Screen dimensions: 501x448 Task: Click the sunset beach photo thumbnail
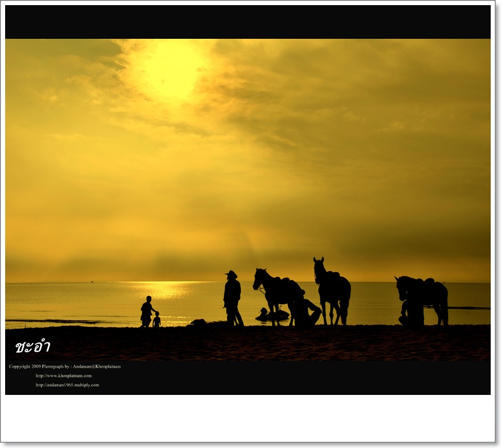point(247,200)
